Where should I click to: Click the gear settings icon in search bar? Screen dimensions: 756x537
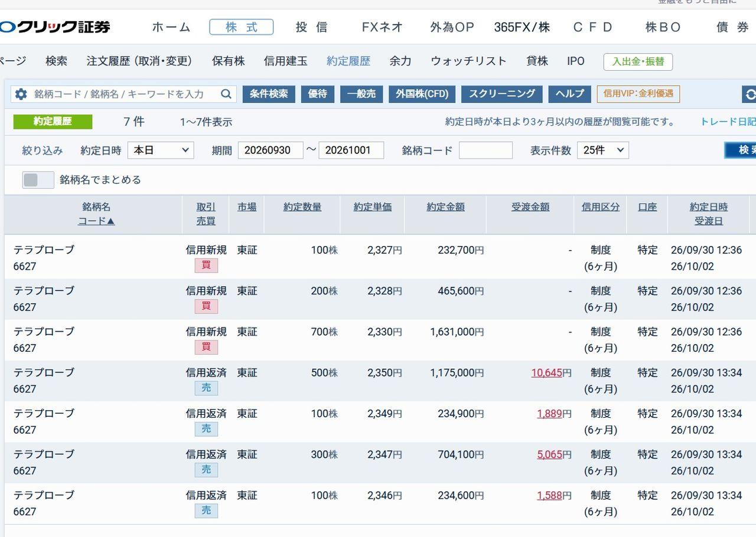point(21,94)
